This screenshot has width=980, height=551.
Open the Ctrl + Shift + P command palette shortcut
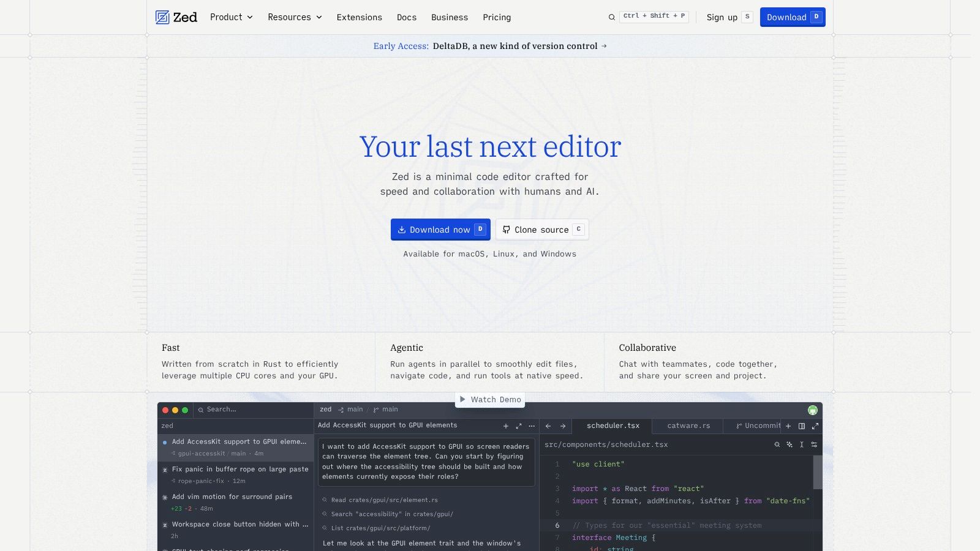click(655, 17)
